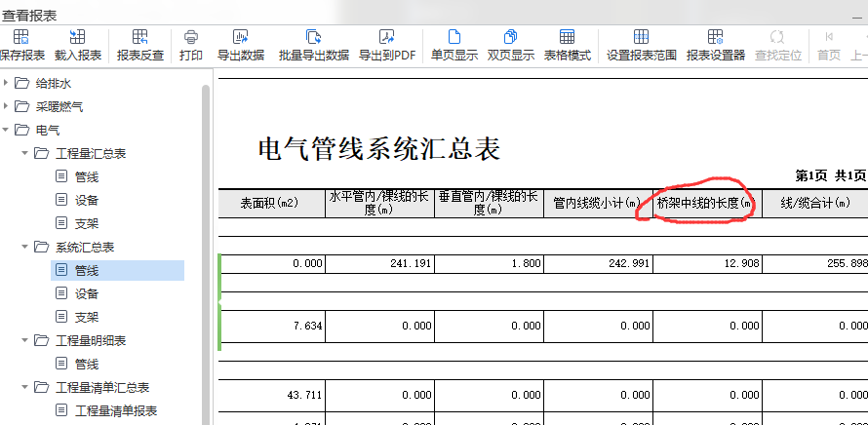Collapse the 系统汇总表 node

tap(25, 247)
